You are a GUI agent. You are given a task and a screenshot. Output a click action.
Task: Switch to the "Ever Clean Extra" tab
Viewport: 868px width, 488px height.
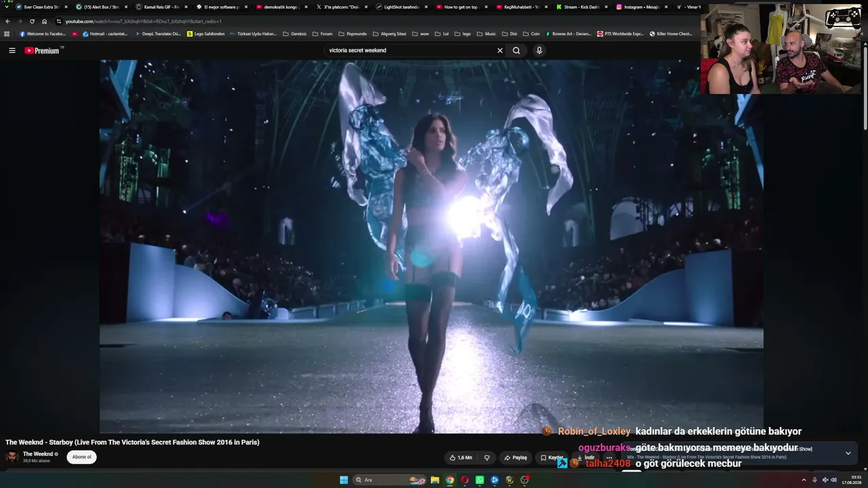[41, 7]
